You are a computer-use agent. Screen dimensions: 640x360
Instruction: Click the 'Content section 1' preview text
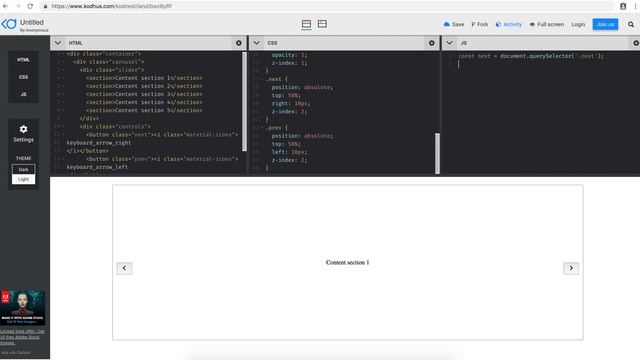pos(347,262)
